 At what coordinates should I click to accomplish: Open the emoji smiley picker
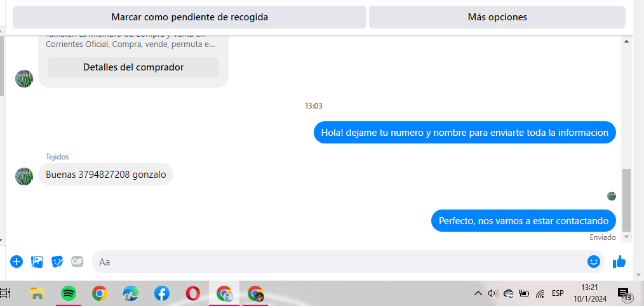pyautogui.click(x=593, y=262)
